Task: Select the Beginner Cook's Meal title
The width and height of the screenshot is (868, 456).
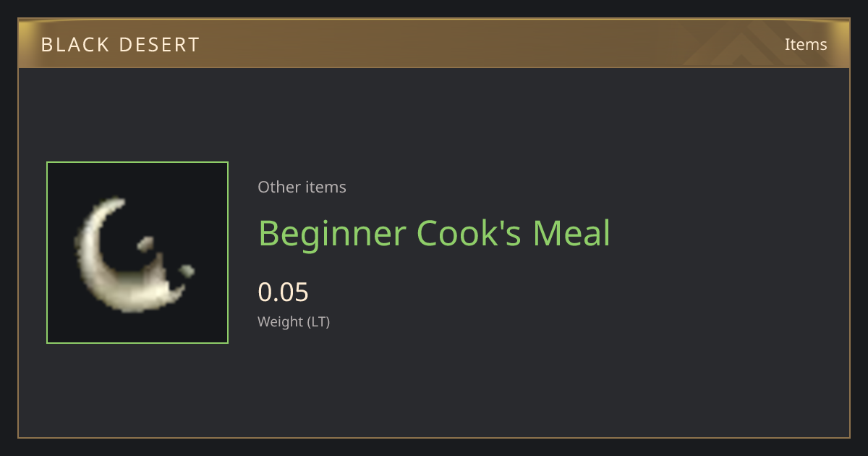Action: [x=434, y=234]
